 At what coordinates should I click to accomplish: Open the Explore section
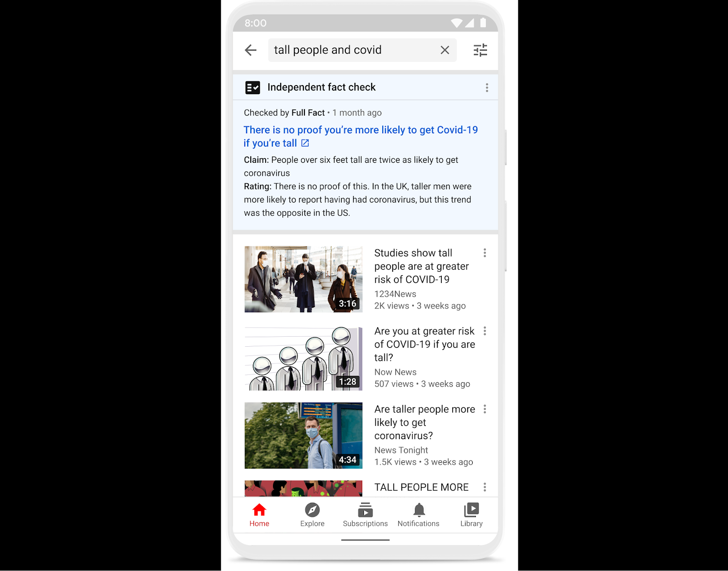click(x=312, y=510)
